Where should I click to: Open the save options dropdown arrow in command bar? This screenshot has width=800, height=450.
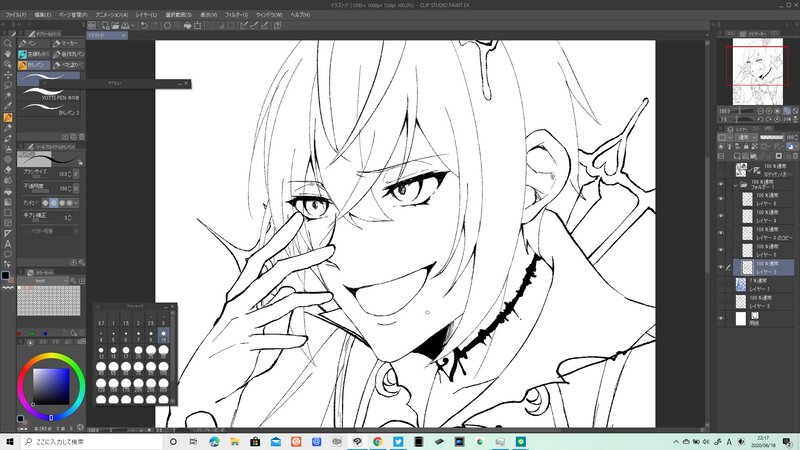(x=133, y=26)
